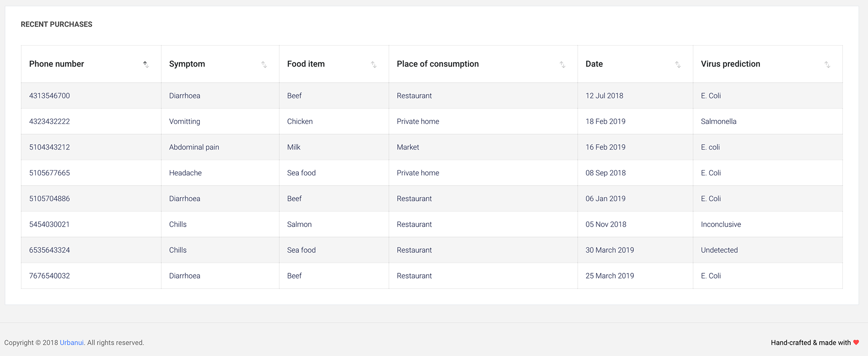Viewport: 868px width, 356px height.
Task: Click the 08 Sep 2018 date cell
Action: point(605,173)
